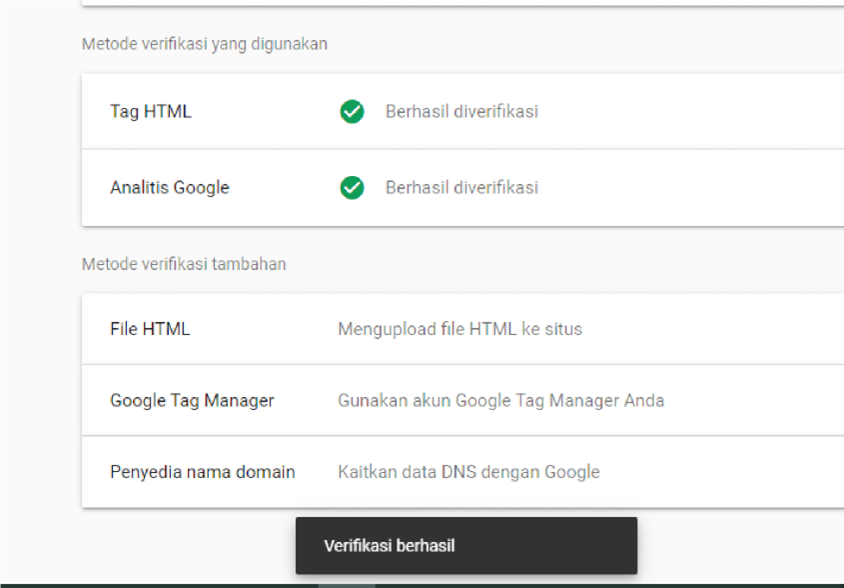The width and height of the screenshot is (844, 588).
Task: Click 'Kaitkan data DNS dengan Google' text
Action: coord(468,472)
